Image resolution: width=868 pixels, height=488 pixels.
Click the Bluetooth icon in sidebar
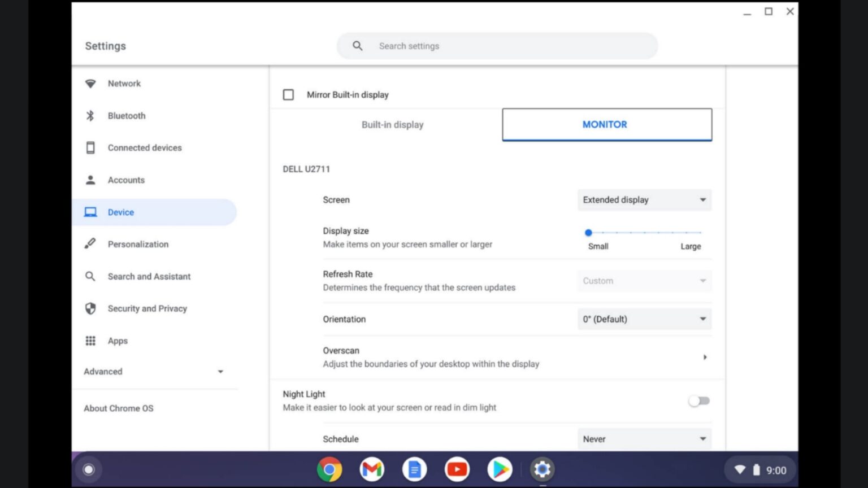(x=90, y=116)
